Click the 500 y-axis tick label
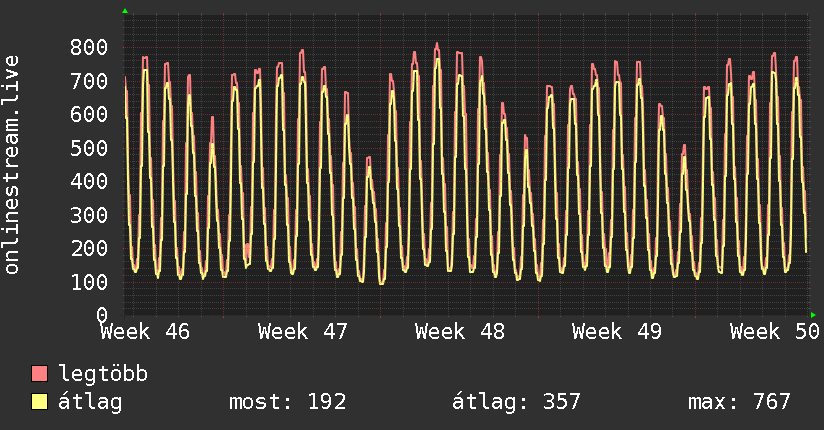Image resolution: width=824 pixels, height=430 pixels. pos(89,148)
